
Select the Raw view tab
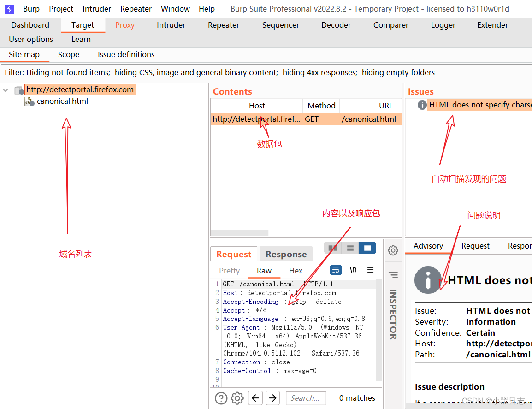(264, 271)
